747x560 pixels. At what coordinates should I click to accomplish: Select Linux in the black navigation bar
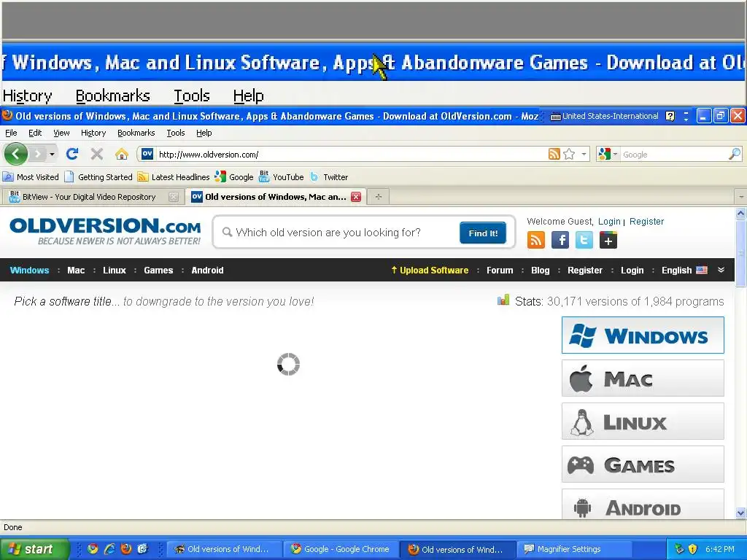click(x=115, y=270)
